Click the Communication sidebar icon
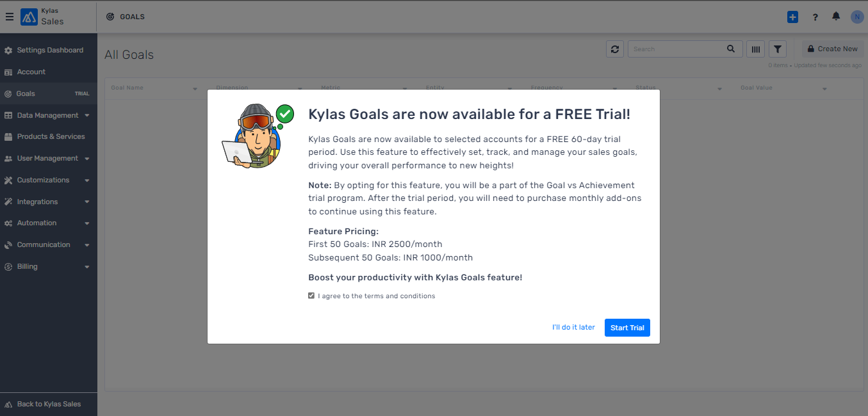Image resolution: width=868 pixels, height=416 pixels. (8, 245)
